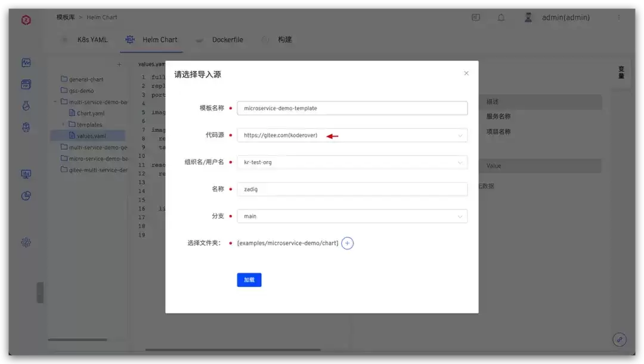This screenshot has width=644, height=364.
Task: Add a folder with the circled plus icon
Action: (347, 243)
